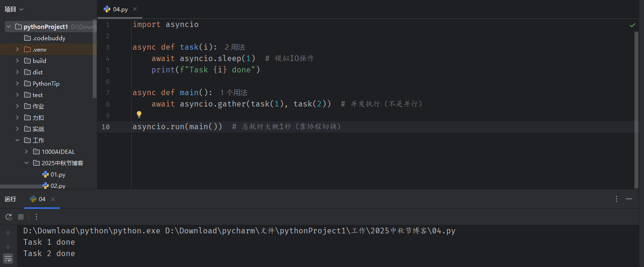Click Python icon on the 04.py tab

point(107,9)
